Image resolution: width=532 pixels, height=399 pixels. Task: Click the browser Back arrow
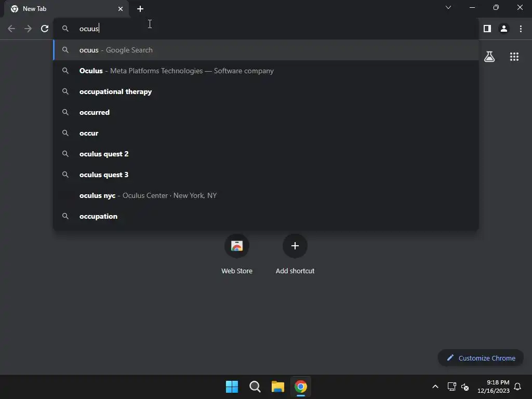click(11, 29)
